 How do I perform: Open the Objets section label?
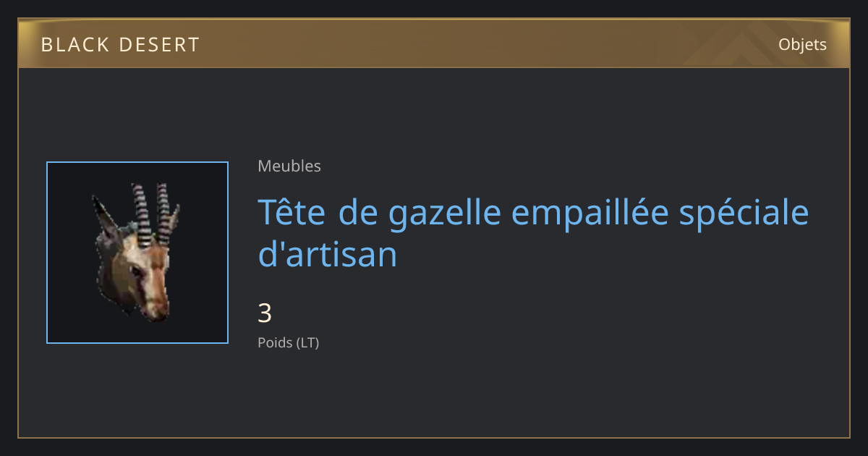pyautogui.click(x=802, y=45)
